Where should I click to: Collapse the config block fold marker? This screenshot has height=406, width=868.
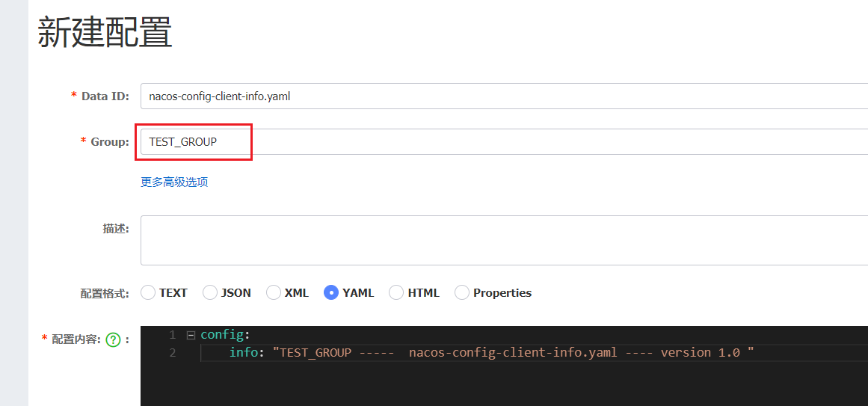click(x=191, y=335)
